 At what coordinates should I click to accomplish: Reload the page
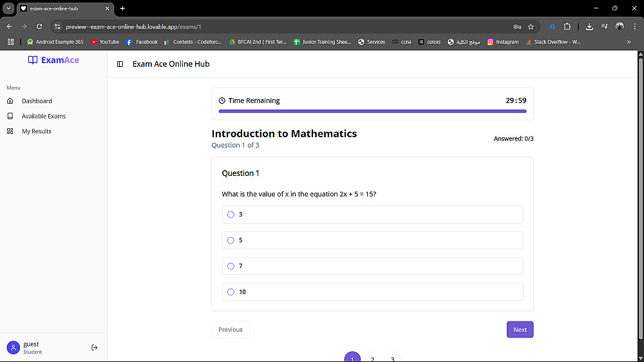[39, 26]
